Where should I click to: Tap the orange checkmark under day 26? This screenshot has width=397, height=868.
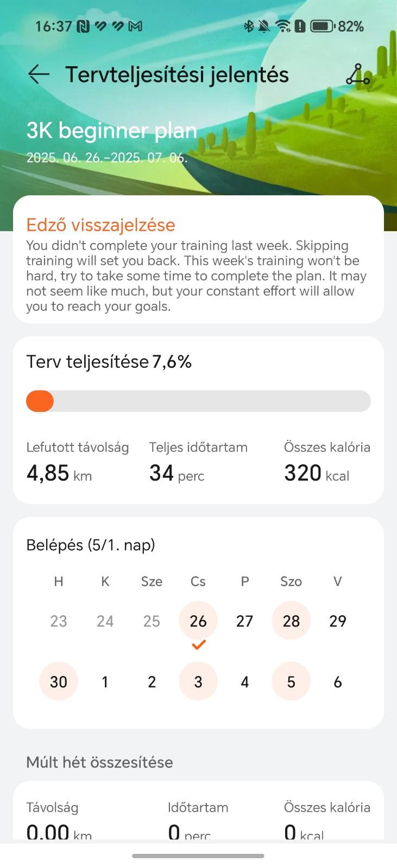pyautogui.click(x=198, y=644)
